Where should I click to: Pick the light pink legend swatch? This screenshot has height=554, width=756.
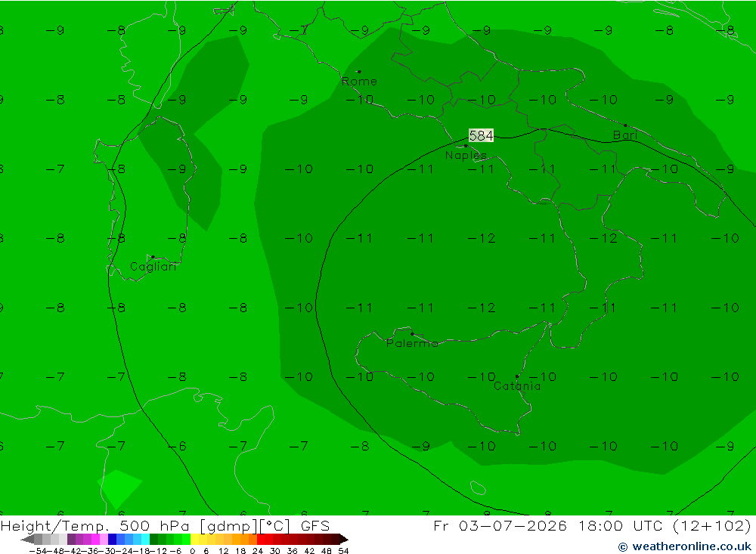coord(104,539)
